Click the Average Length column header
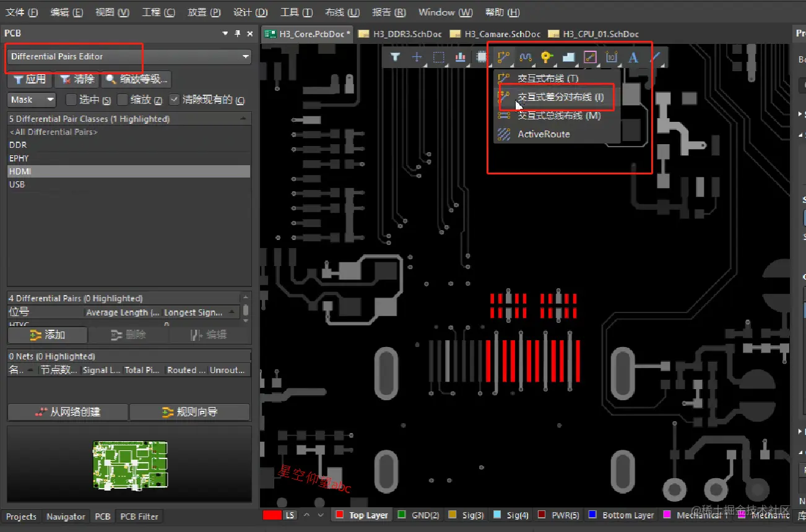Screen dimensions: 806x532 coord(123,312)
